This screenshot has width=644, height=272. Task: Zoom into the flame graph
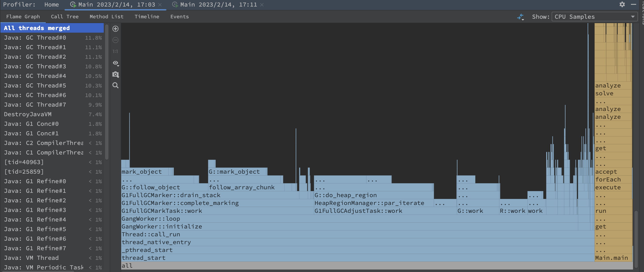(115, 29)
